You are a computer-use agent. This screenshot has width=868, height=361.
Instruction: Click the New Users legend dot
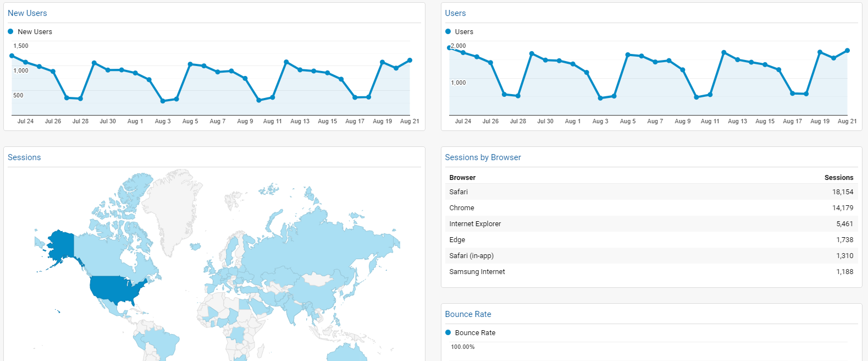click(x=10, y=31)
